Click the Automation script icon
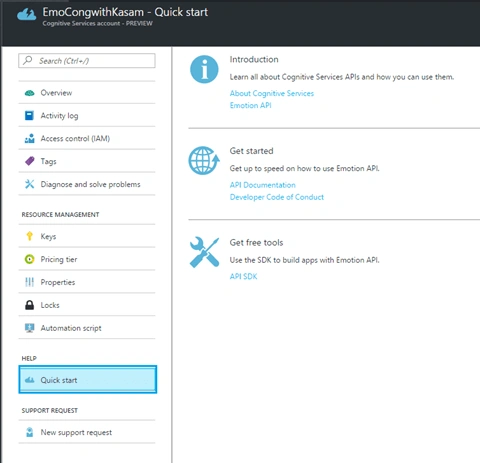 [30, 328]
